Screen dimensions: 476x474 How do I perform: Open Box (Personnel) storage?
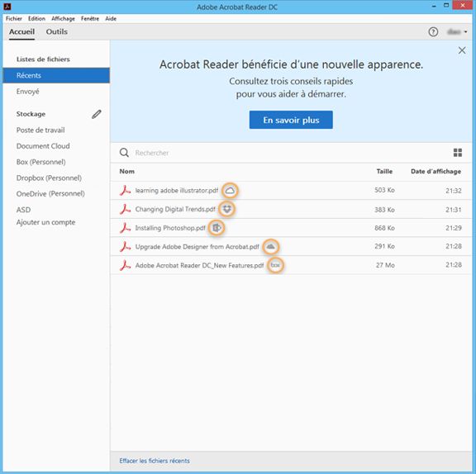click(x=41, y=162)
